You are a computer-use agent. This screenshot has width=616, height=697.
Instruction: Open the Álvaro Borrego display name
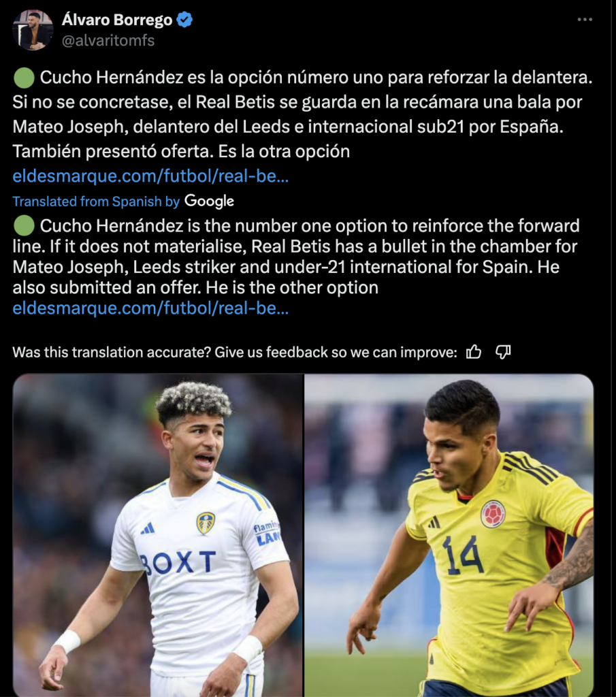[117, 20]
